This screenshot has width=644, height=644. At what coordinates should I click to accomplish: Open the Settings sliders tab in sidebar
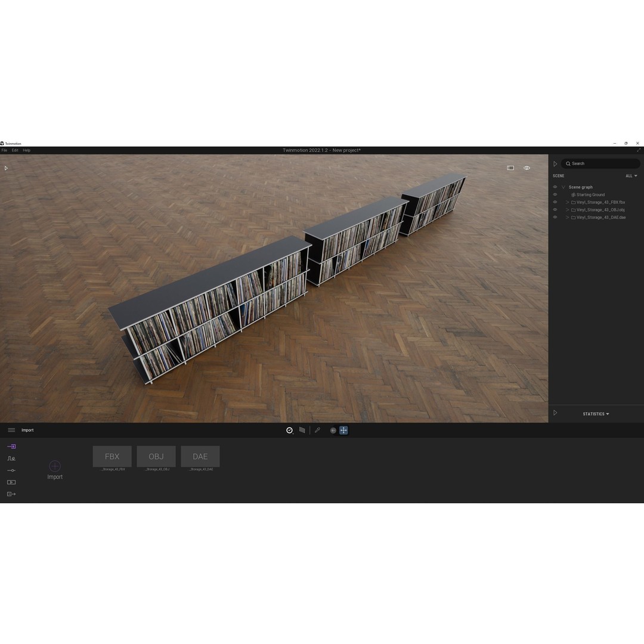pyautogui.click(x=11, y=470)
